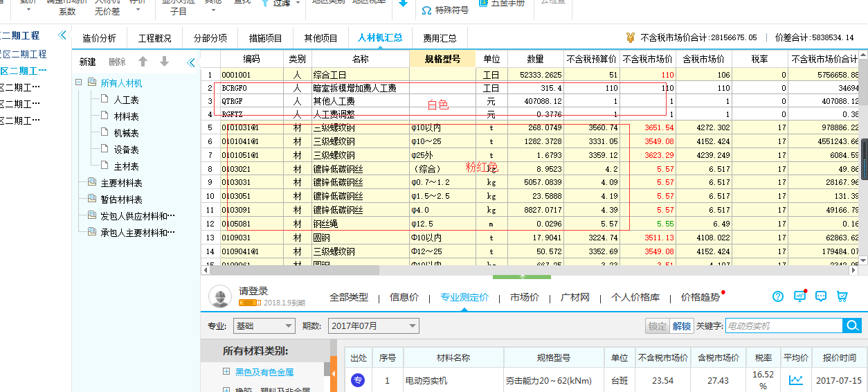Select the 人材机汇总 tab
This screenshot has width=868, height=392.
380,37
